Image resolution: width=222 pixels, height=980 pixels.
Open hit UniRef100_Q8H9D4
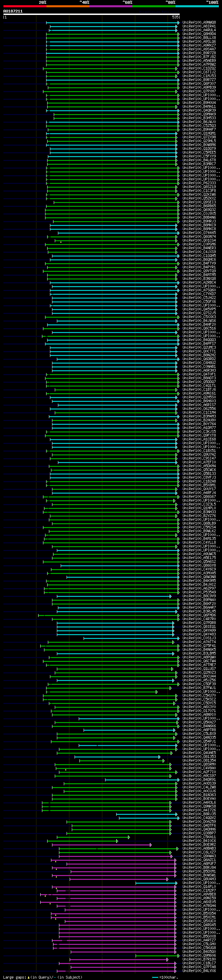(199, 34)
